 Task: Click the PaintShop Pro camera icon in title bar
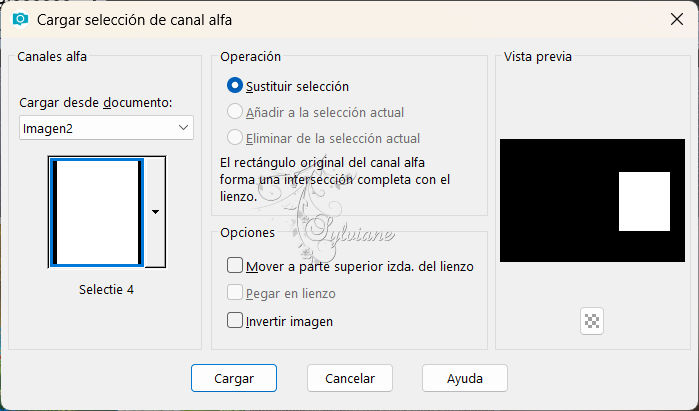(x=21, y=19)
